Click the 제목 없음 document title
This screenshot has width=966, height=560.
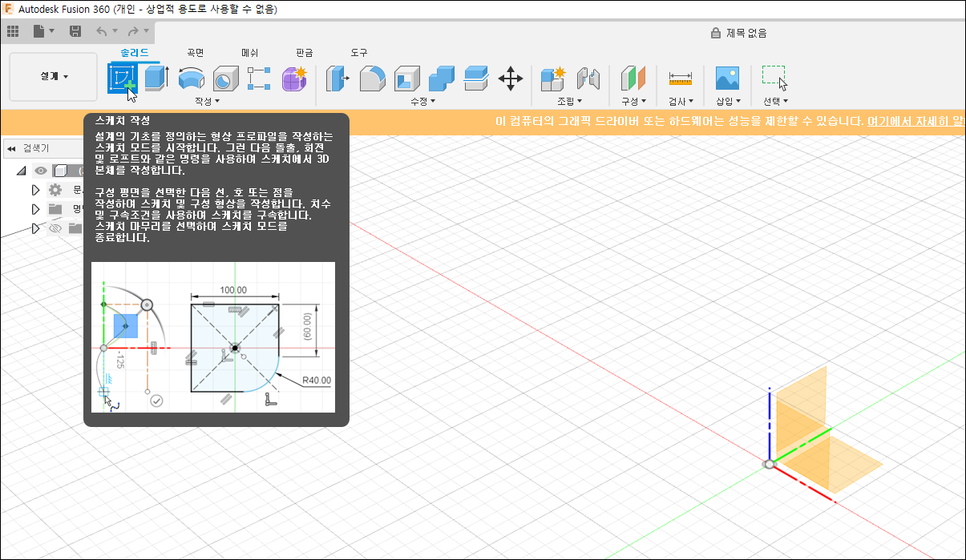(x=746, y=33)
